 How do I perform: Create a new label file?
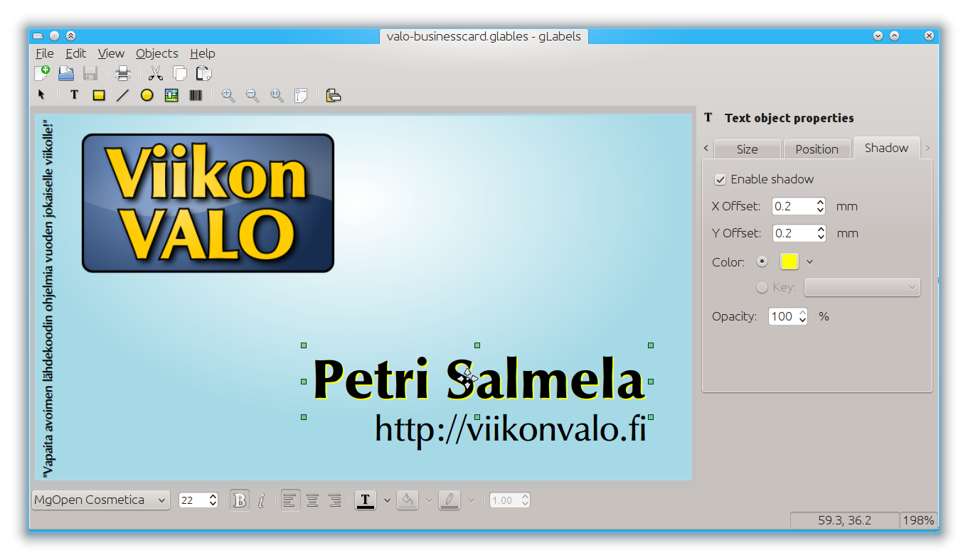click(x=42, y=72)
